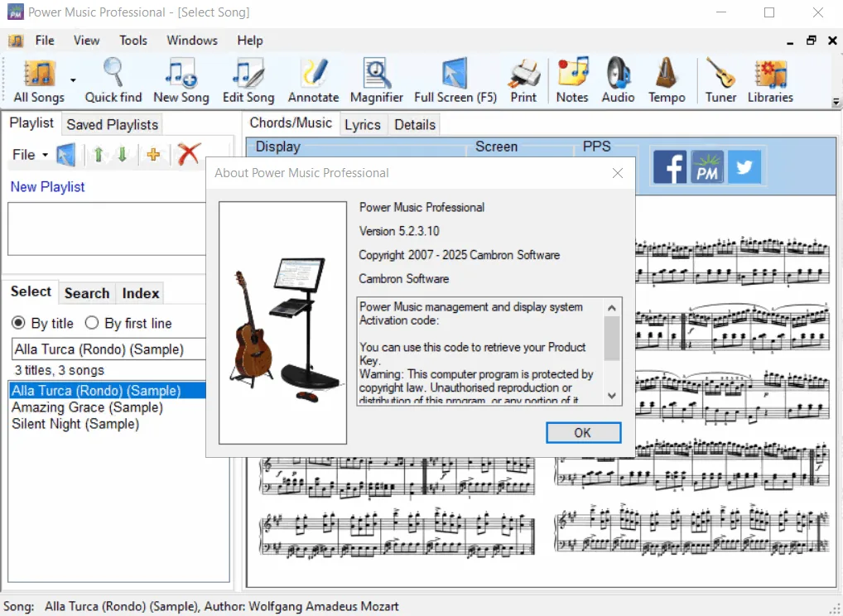The image size is (843, 616).
Task: Open the Index tab
Action: point(140,293)
